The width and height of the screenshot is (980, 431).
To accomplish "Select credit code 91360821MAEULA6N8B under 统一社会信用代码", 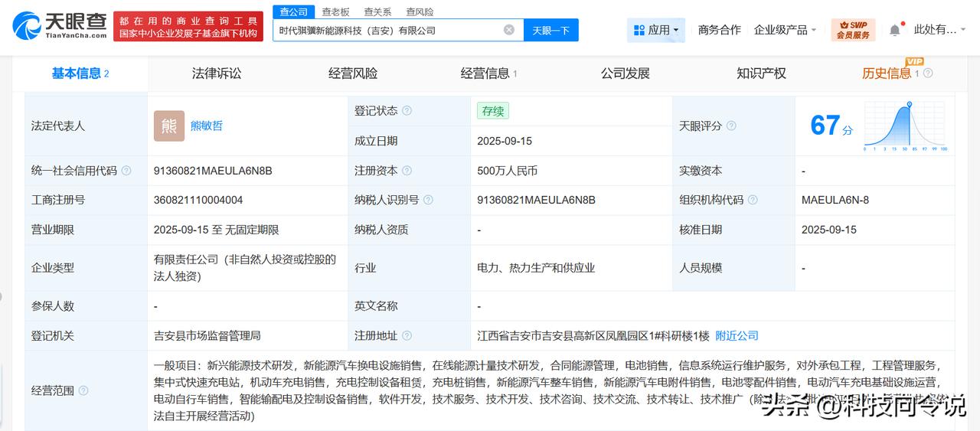I will [x=213, y=171].
